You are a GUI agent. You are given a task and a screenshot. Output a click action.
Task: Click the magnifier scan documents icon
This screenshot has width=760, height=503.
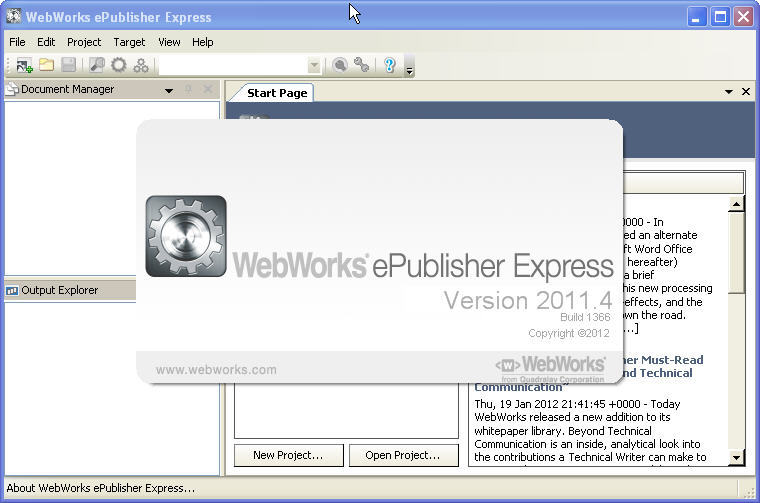(97, 65)
